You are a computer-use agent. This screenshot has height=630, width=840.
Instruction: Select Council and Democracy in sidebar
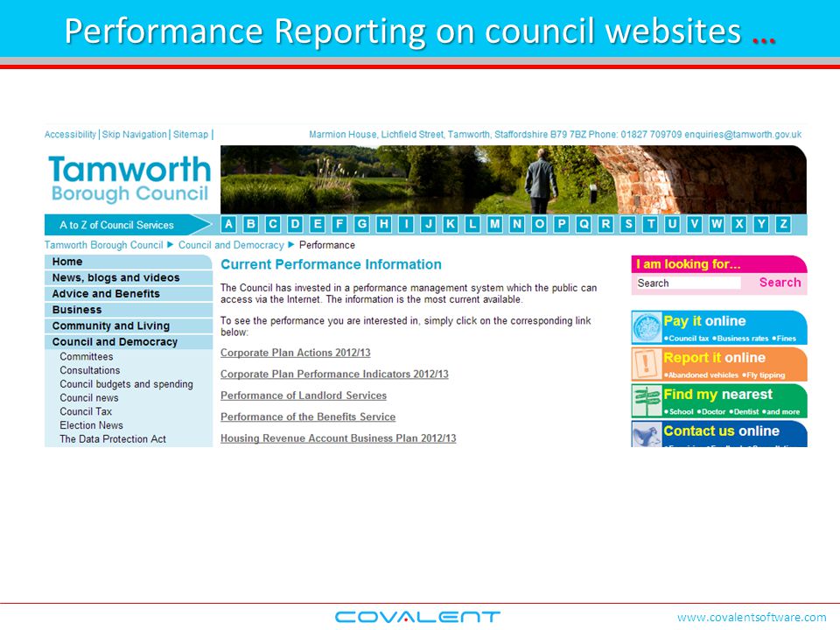point(129,342)
